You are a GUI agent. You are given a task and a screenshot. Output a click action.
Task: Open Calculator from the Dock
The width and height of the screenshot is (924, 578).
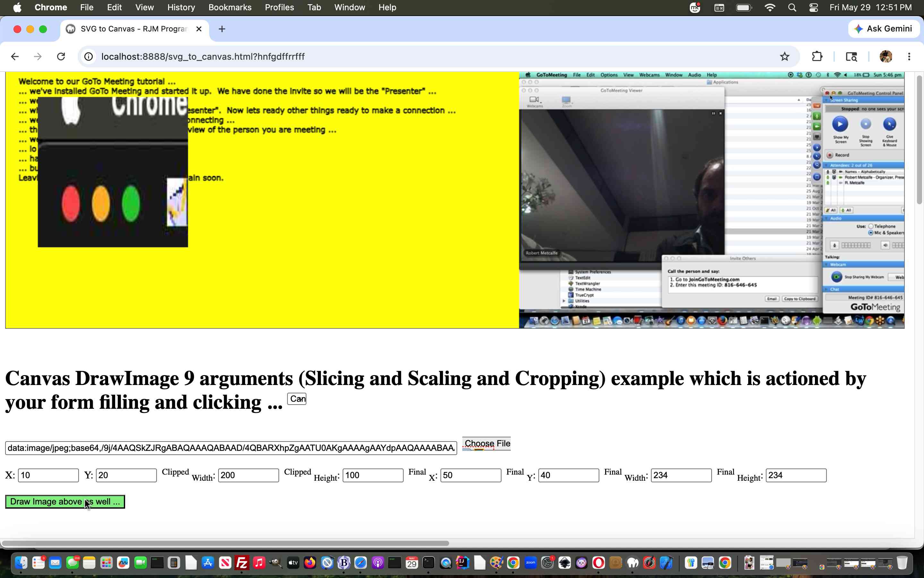pos(174,563)
